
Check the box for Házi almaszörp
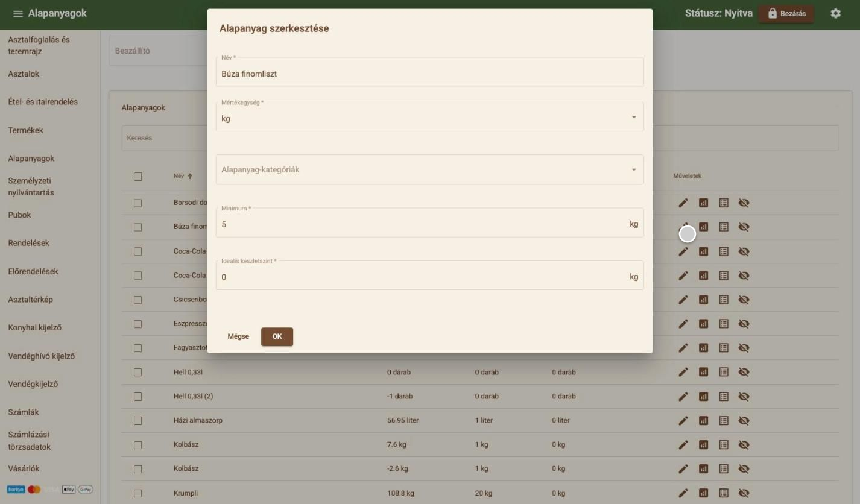(138, 421)
